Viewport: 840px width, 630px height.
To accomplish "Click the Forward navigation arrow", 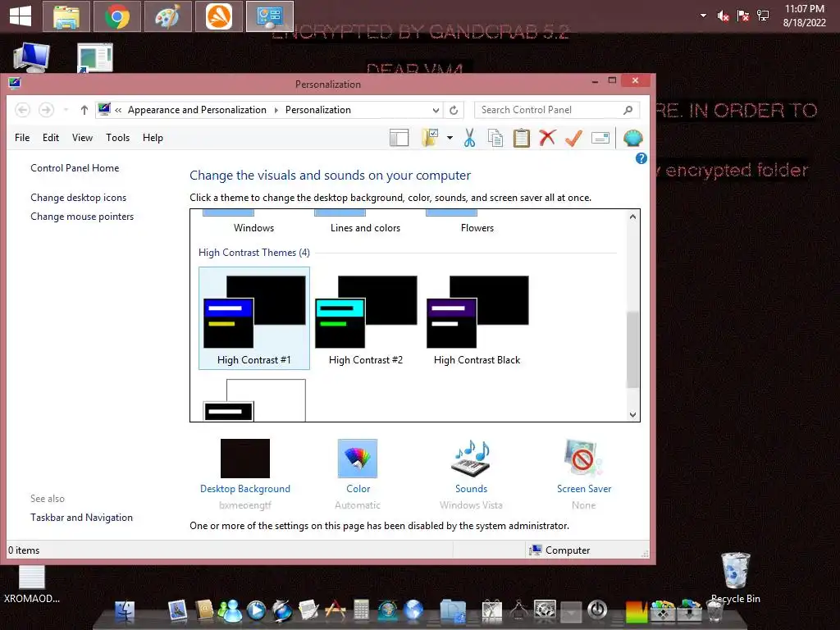I will click(x=47, y=110).
